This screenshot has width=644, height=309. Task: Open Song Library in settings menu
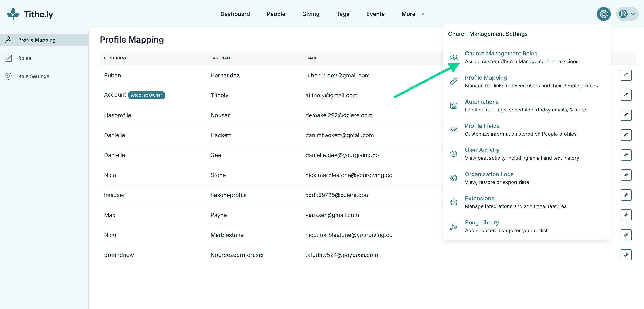pyautogui.click(x=482, y=223)
